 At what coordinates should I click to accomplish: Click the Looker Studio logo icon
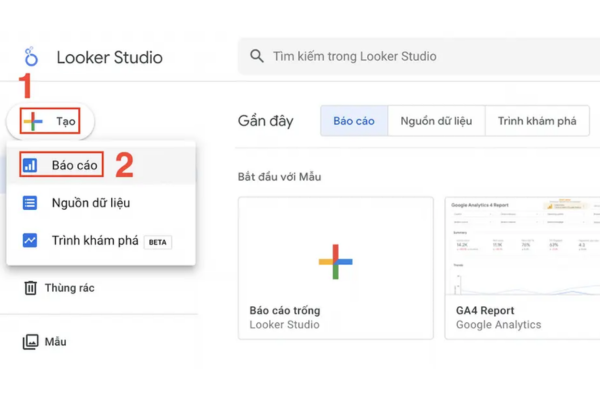(31, 56)
